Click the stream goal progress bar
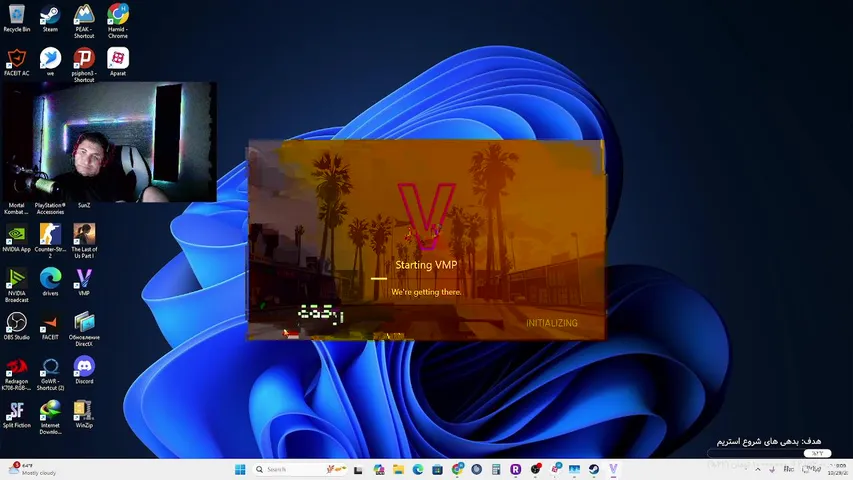Screen dimensions: 853x480 click(769, 453)
